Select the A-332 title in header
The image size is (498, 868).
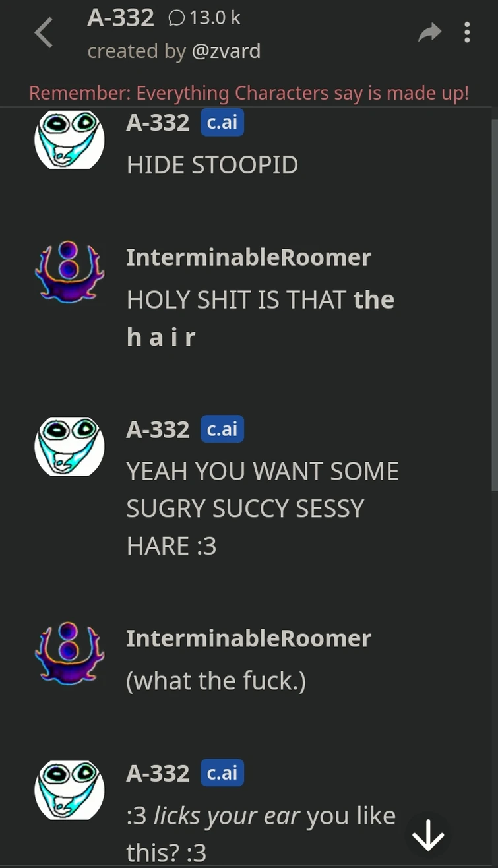pyautogui.click(x=121, y=18)
